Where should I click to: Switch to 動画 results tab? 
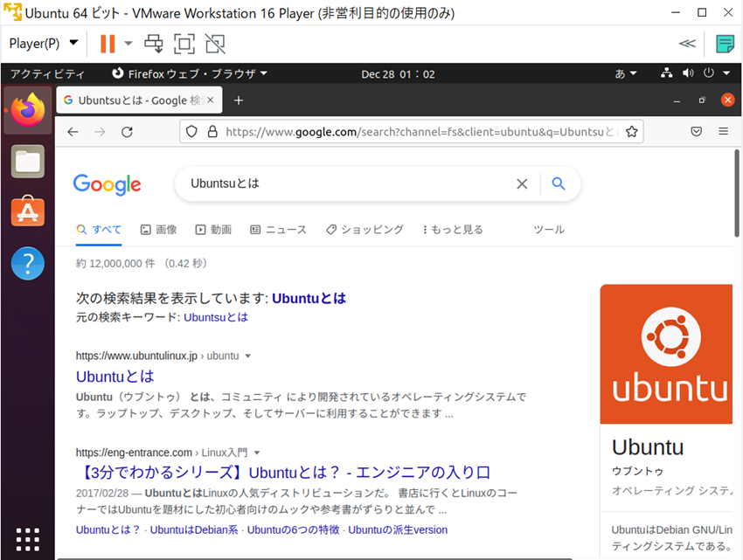point(213,230)
